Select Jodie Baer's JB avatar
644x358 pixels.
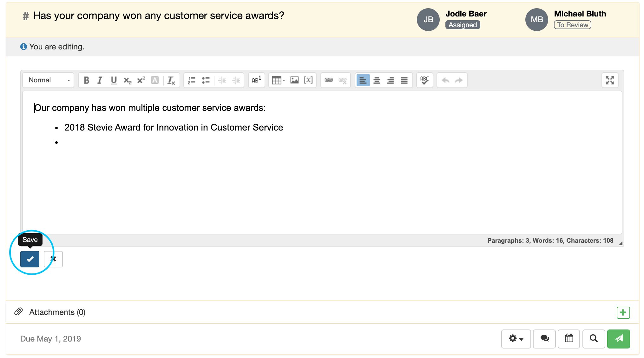tap(428, 20)
